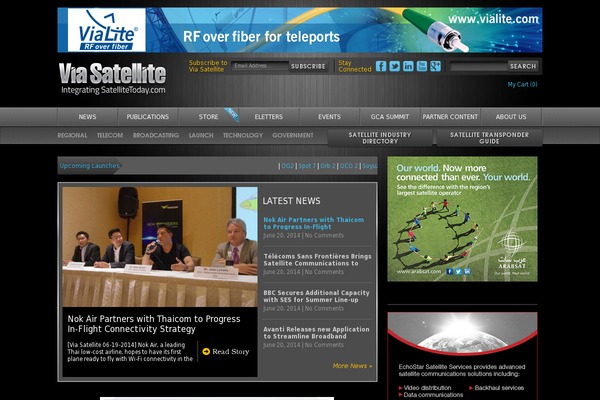Screen dimensions: 600x400
Task: Click the More News link
Action: coord(352,366)
